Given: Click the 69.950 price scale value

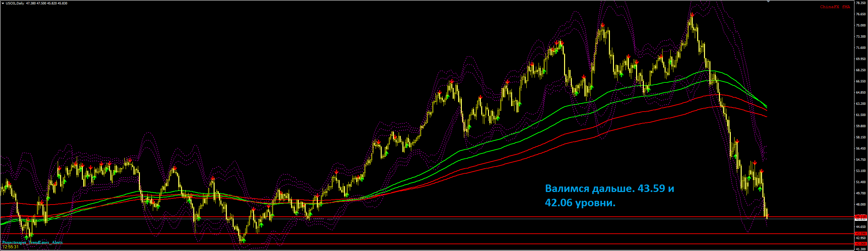Looking at the screenshot, I should pos(861,59).
